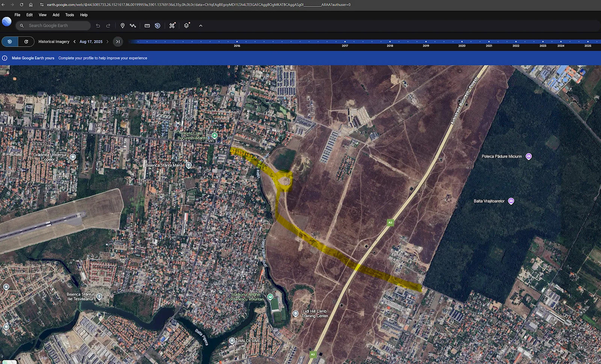
Task: Click the Redo arrow in toolbar
Action: point(108,26)
